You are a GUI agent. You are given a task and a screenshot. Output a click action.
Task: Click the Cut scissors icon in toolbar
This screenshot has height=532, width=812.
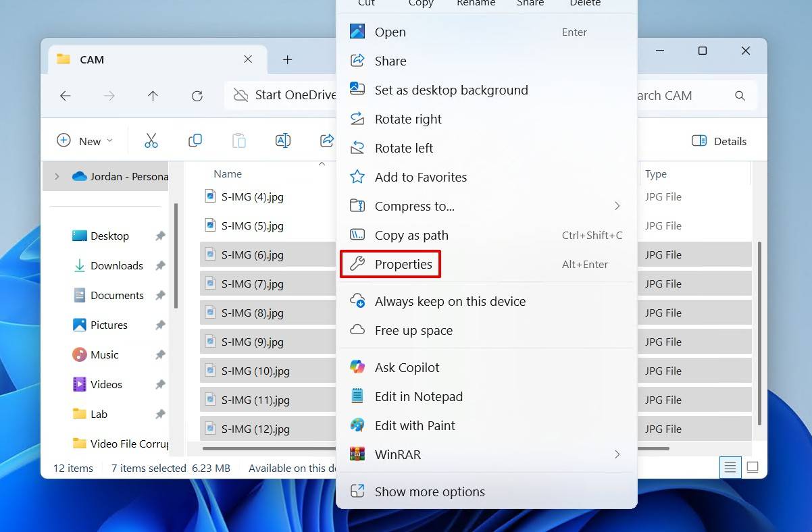tap(151, 140)
